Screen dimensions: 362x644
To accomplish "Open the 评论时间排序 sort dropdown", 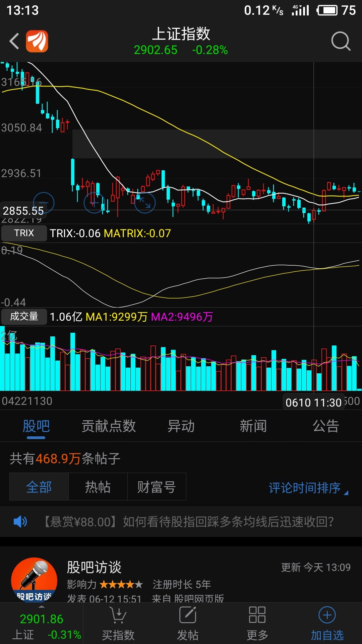I will pos(308,488).
